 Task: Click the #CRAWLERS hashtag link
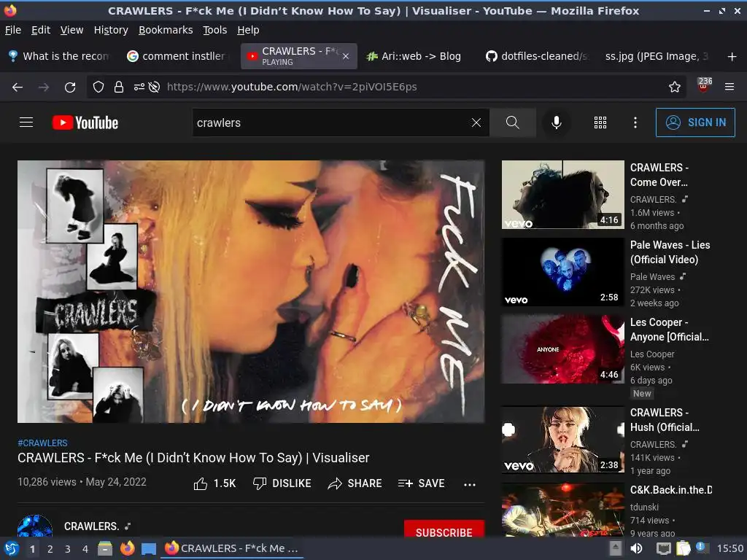coord(42,443)
